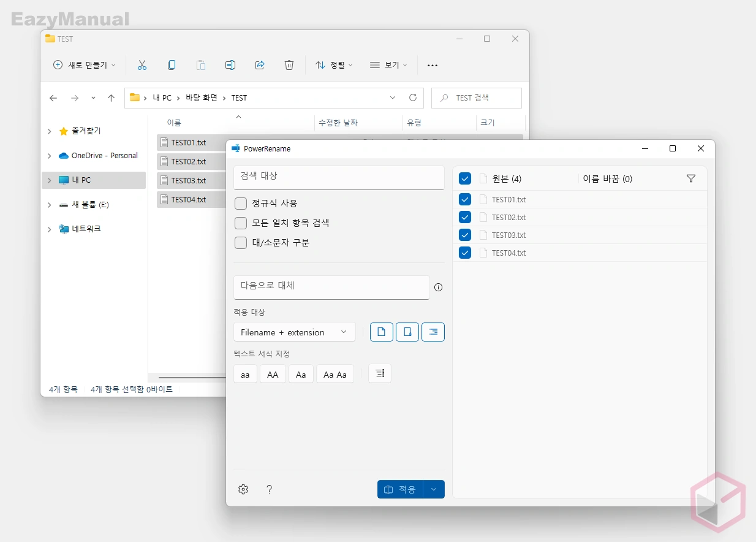Apply uppercase AA text formatting
Screen dimensions: 756x542
(273, 374)
